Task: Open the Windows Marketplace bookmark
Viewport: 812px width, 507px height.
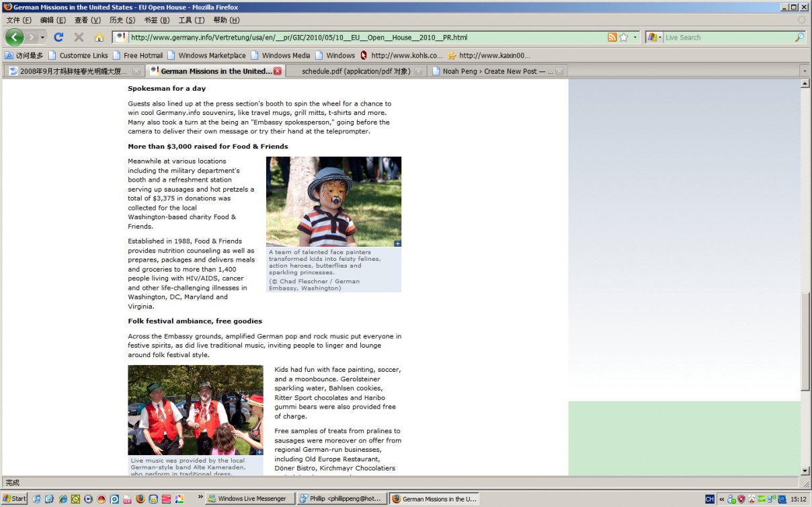Action: 206,55
